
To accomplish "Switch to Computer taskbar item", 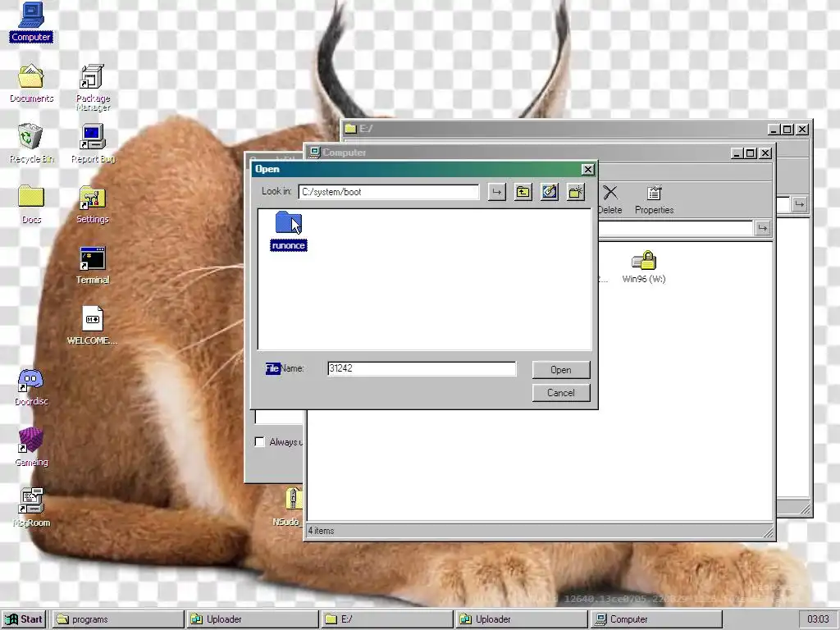I will coord(656,619).
